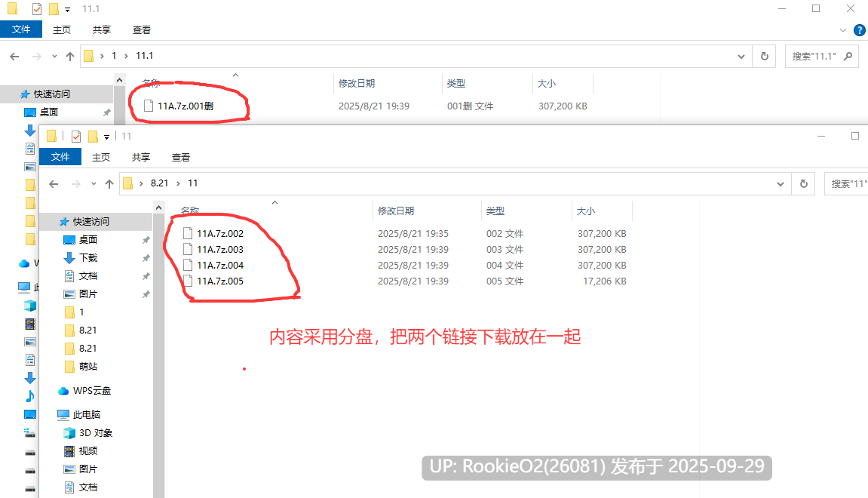
Task: Open the 主页 tab in the 11.1 window
Action: tap(61, 30)
